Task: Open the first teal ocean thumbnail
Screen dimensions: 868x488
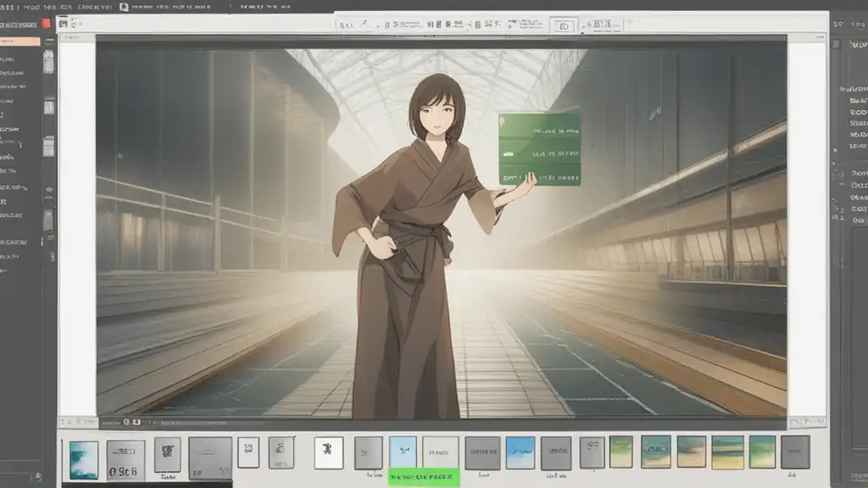Action: [x=83, y=459]
